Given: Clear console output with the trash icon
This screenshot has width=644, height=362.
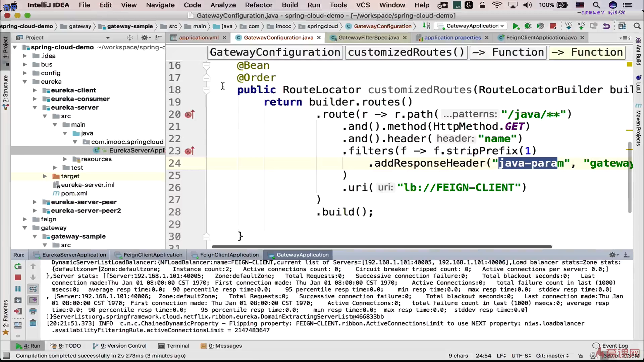Looking at the screenshot, I should coord(33,323).
